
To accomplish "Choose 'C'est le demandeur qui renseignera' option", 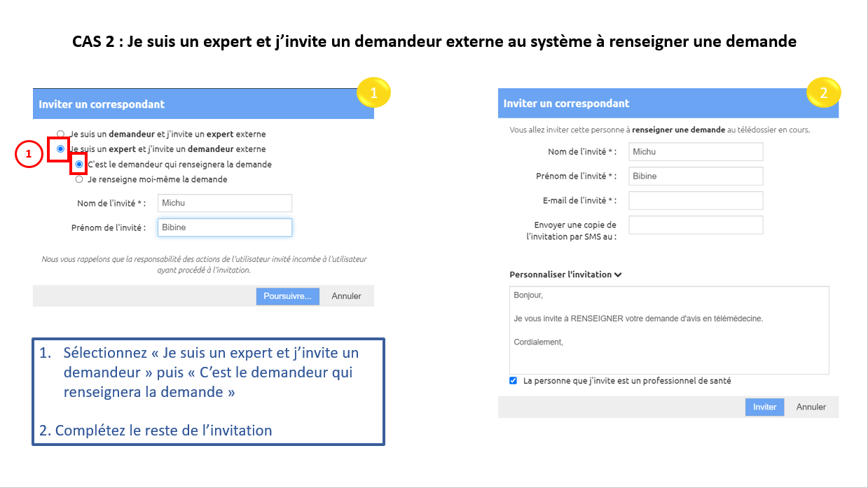I will 79,165.
